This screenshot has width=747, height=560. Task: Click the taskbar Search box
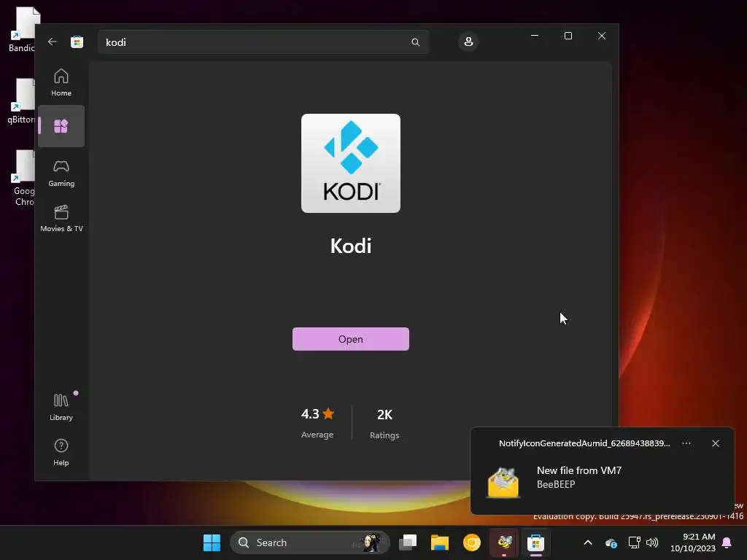310,542
